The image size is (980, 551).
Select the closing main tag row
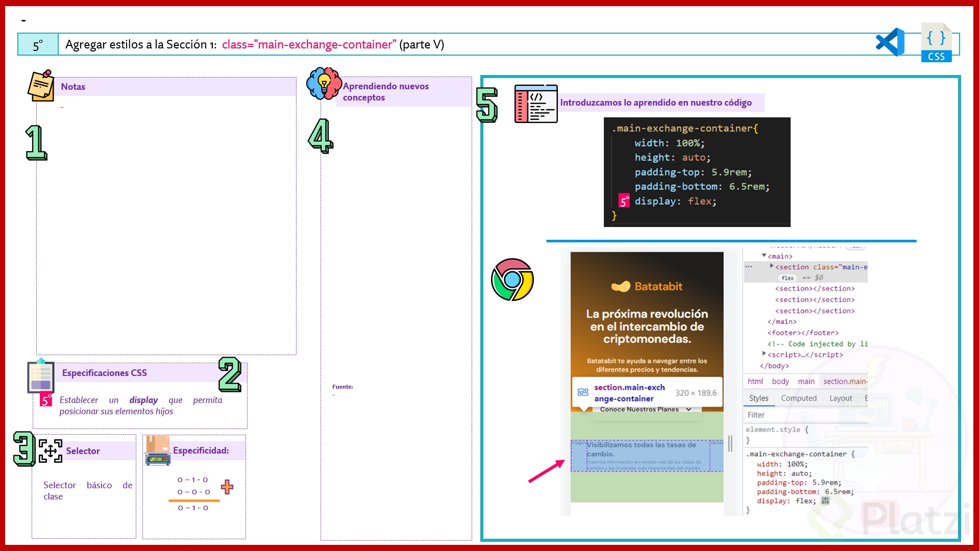click(782, 321)
